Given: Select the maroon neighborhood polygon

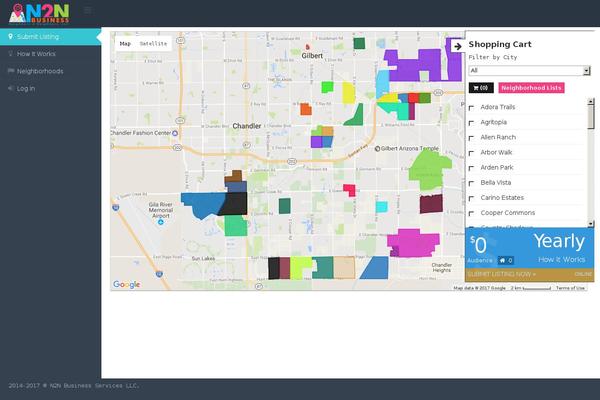Looking at the screenshot, I should pyautogui.click(x=431, y=204).
